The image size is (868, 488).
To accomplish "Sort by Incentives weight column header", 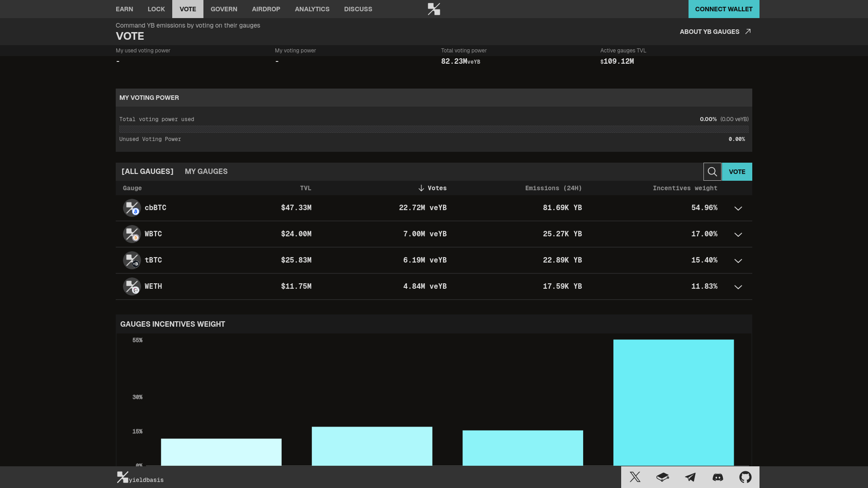I will coord(685,188).
